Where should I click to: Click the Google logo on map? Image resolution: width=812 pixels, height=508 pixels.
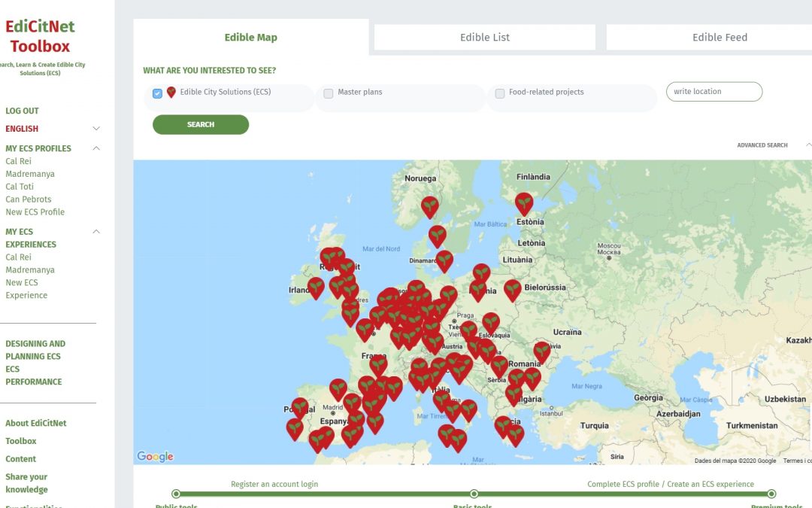155,456
